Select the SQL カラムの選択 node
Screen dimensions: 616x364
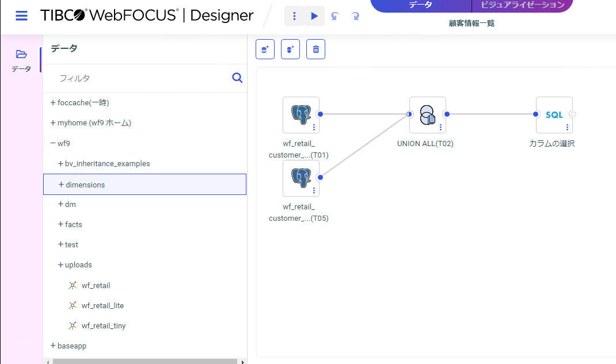(554, 115)
